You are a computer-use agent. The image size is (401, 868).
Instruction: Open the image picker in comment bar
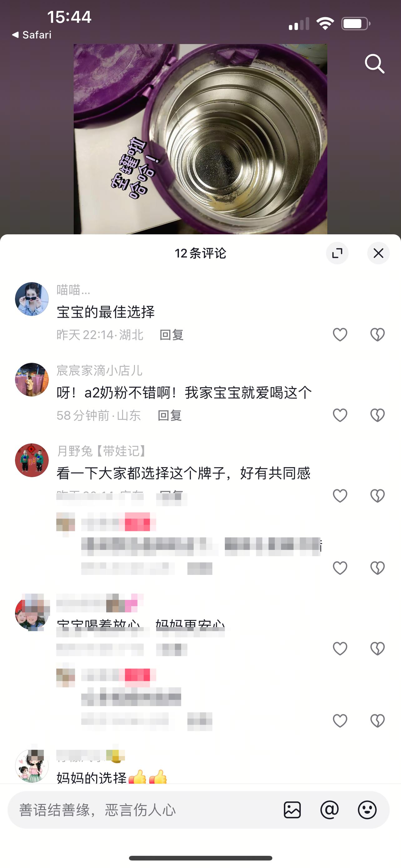[x=292, y=810]
